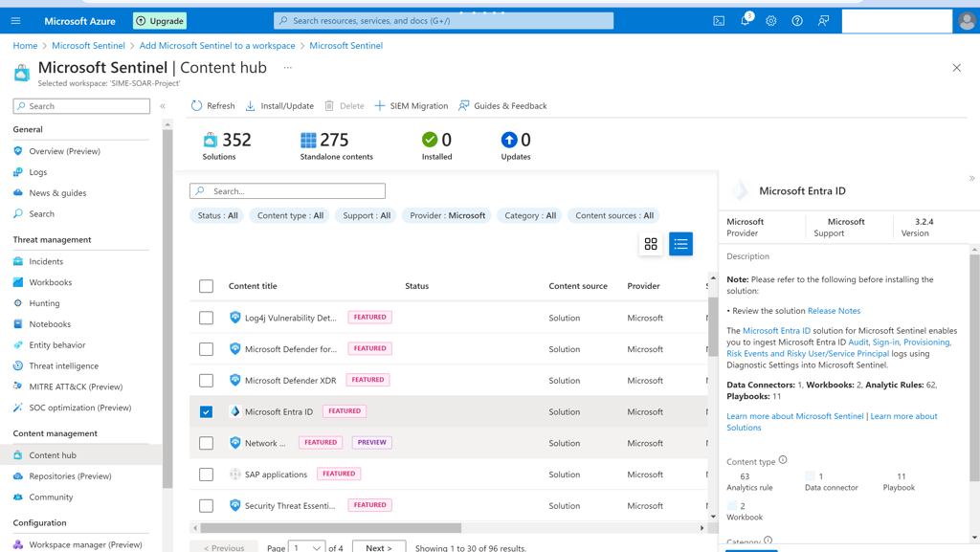Image resolution: width=980 pixels, height=552 pixels.
Task: Check the Microsoft Defender XDR row
Action: [207, 381]
